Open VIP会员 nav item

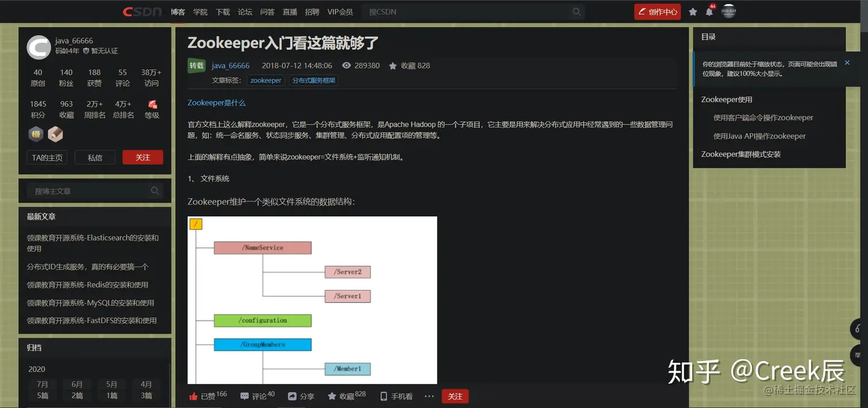click(340, 11)
